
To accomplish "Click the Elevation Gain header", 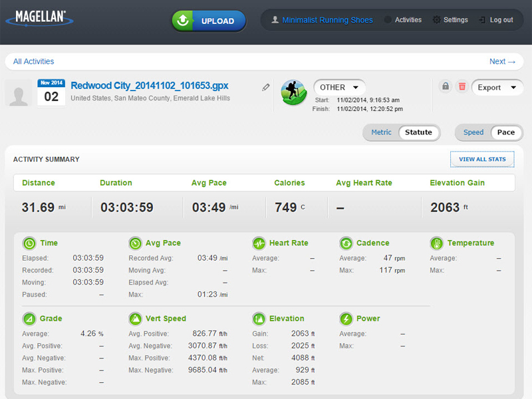I will (457, 183).
